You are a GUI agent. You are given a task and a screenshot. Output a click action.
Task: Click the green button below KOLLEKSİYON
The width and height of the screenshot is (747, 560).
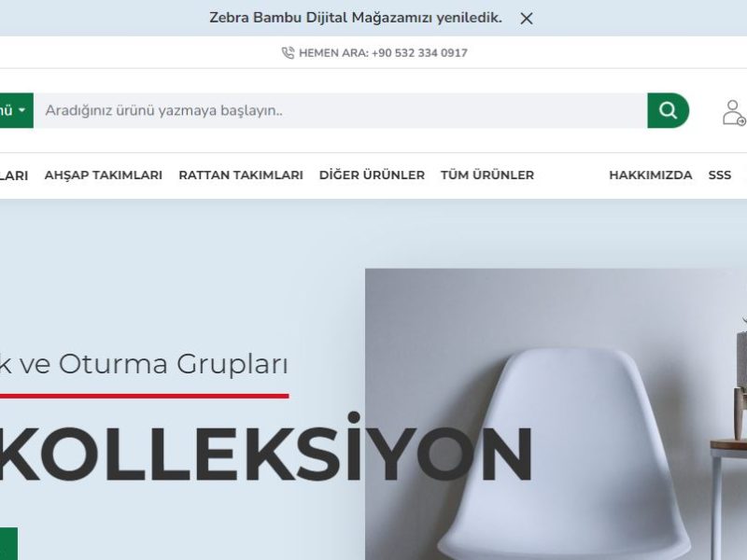(x=8, y=543)
